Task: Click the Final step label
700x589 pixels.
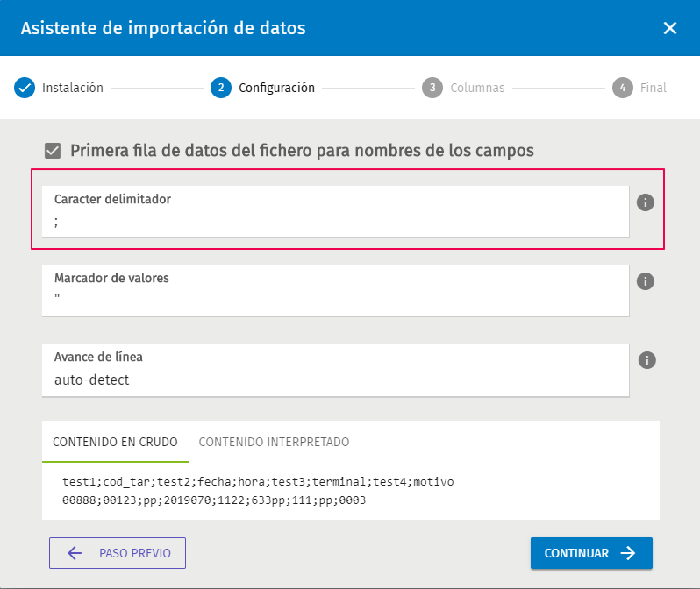Action: [x=654, y=88]
